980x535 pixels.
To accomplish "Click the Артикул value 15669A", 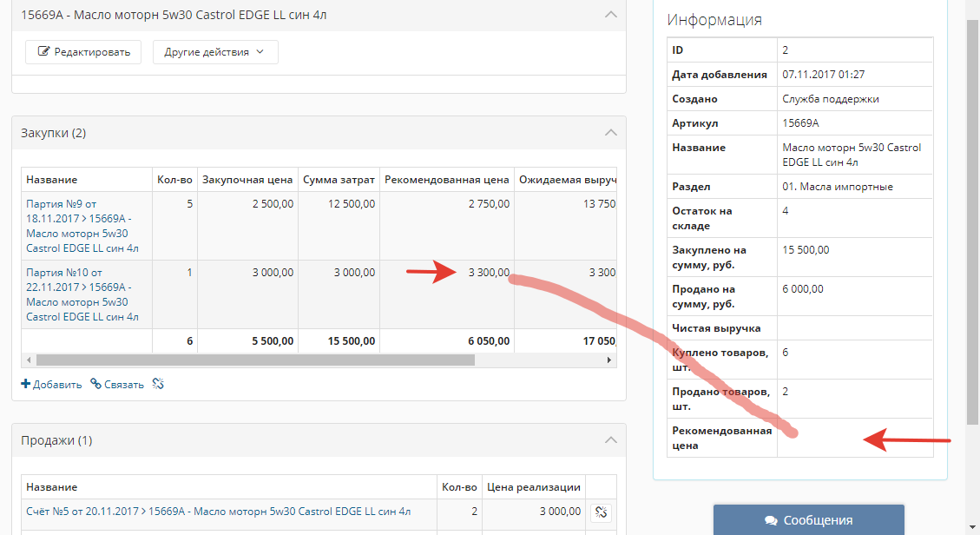I will pyautogui.click(x=800, y=123).
